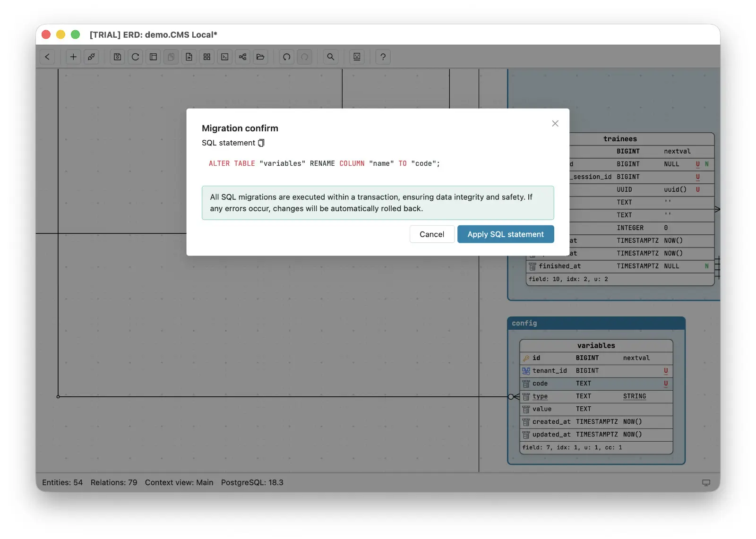Open help with the question mark icon
Screen dimensions: 756x539
pos(383,57)
